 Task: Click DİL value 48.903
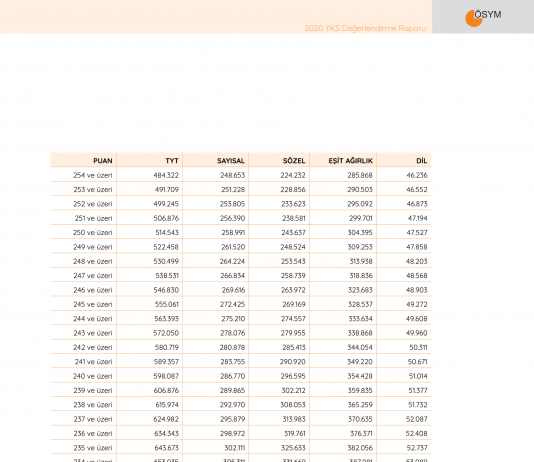[417, 290]
